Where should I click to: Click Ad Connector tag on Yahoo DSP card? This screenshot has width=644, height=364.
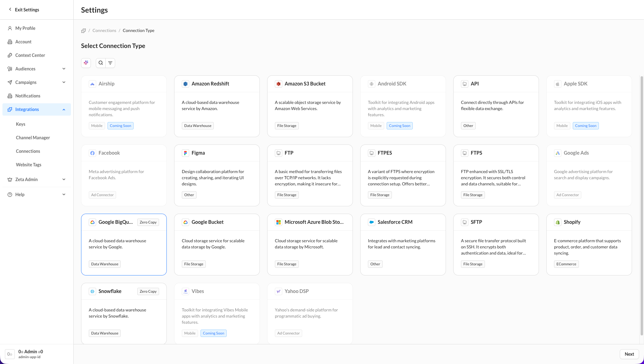[288, 333]
